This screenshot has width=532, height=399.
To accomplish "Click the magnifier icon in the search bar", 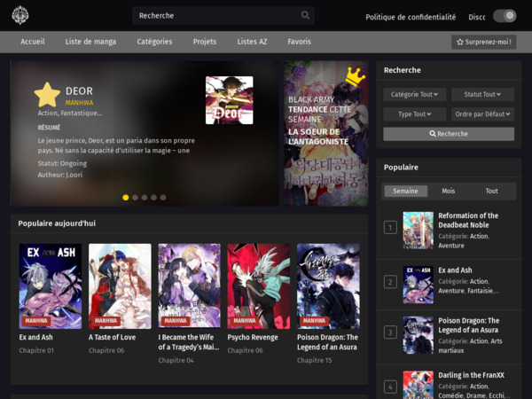I will coord(305,15).
